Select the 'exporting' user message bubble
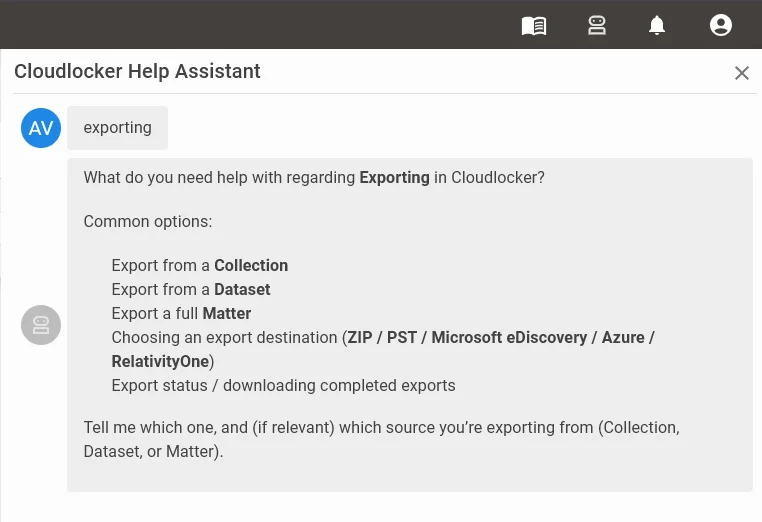This screenshot has height=522, width=762. (x=118, y=128)
